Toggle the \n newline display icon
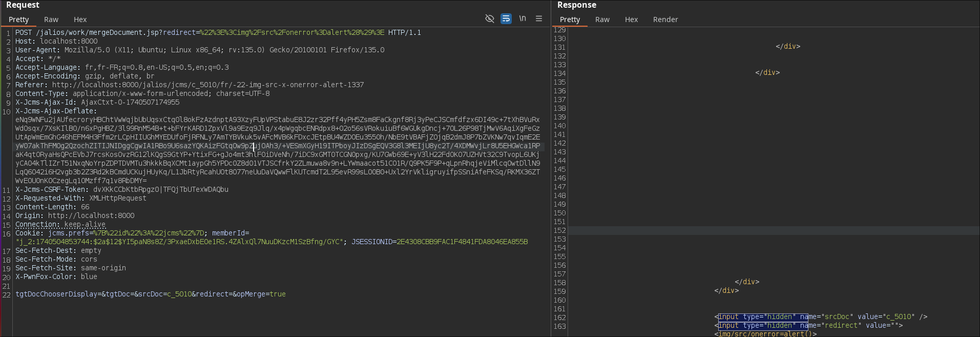The height and width of the screenshot is (337, 980). click(523, 18)
